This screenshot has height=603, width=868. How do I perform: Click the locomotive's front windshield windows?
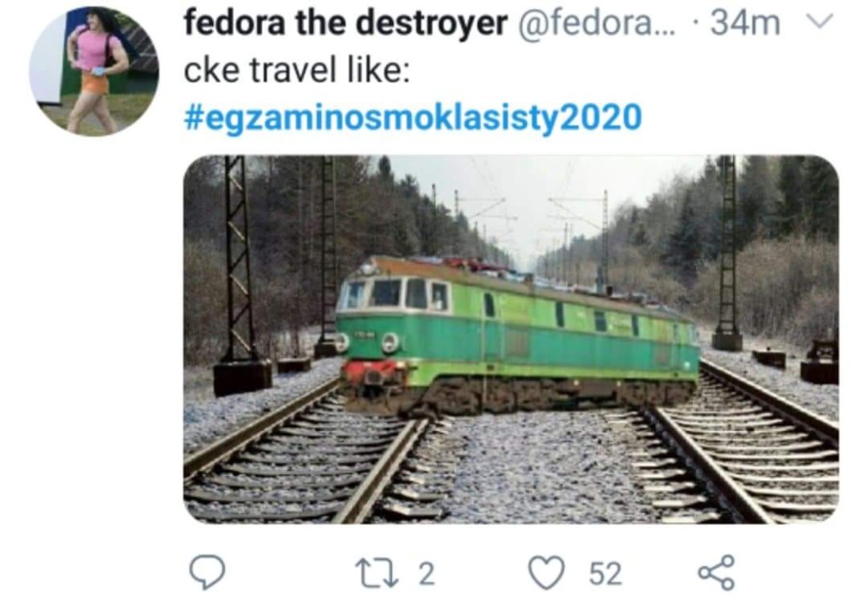click(396, 293)
